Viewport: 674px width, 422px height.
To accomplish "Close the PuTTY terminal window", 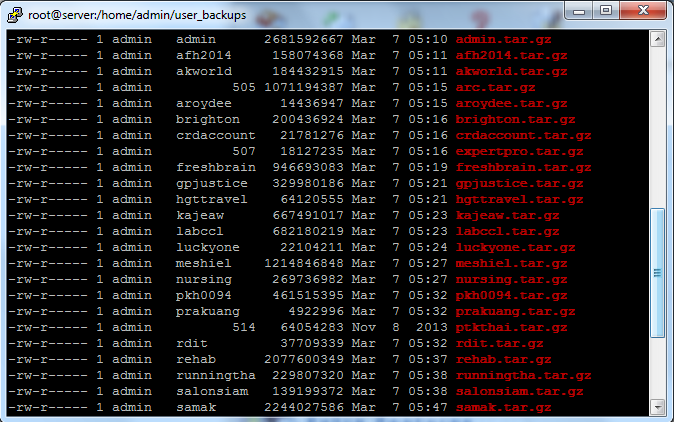I will [x=643, y=10].
